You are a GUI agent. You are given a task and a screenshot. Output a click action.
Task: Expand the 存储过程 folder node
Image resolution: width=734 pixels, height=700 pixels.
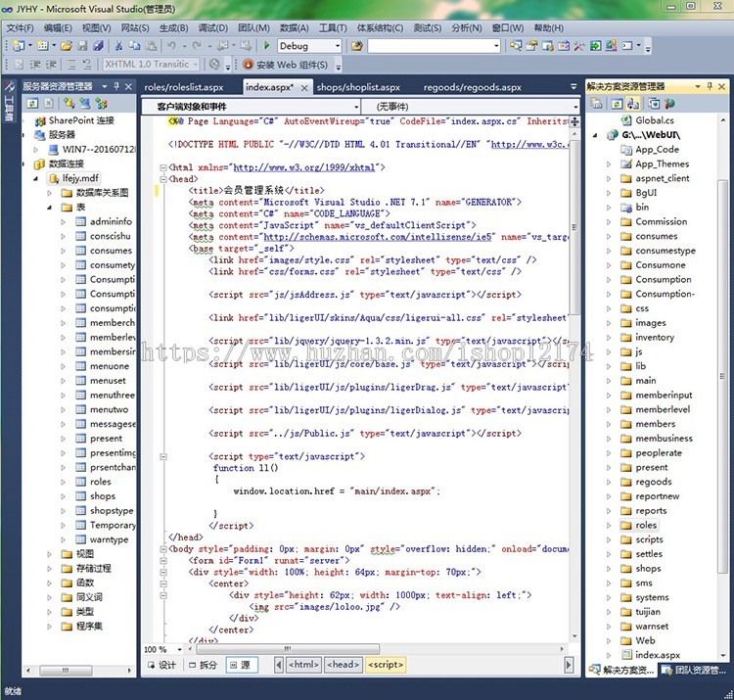(x=49, y=569)
